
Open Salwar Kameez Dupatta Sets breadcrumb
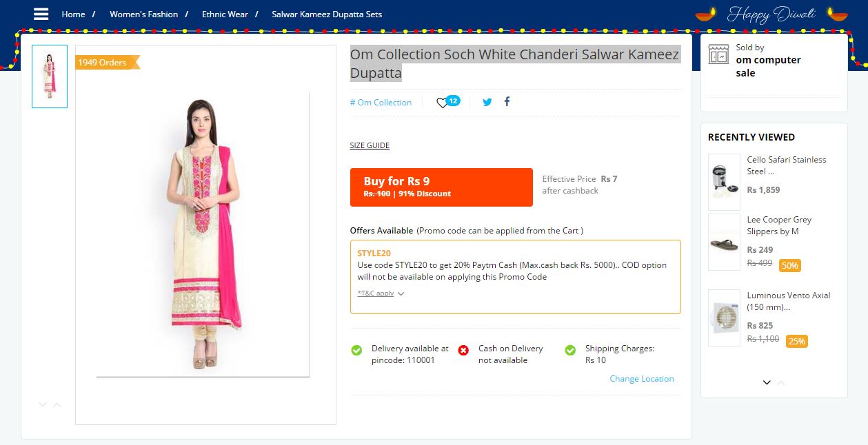click(327, 14)
